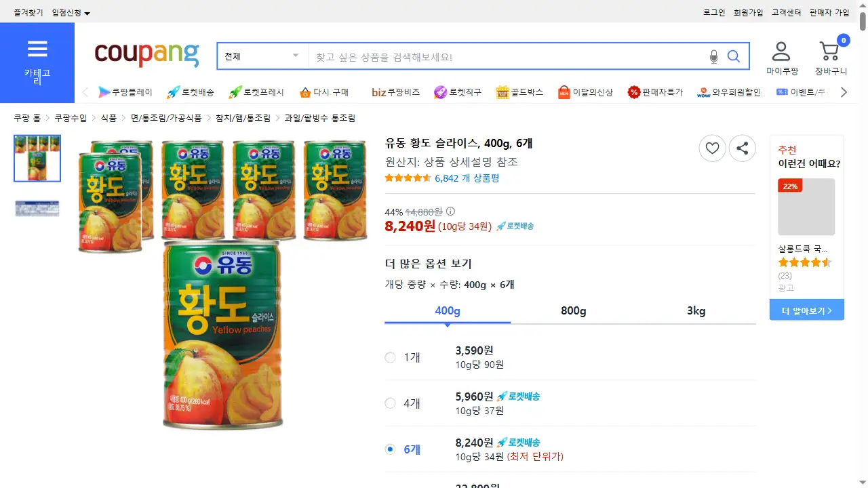Go to 과일/팥빙수 통조림 breadcrumb

pos(319,118)
